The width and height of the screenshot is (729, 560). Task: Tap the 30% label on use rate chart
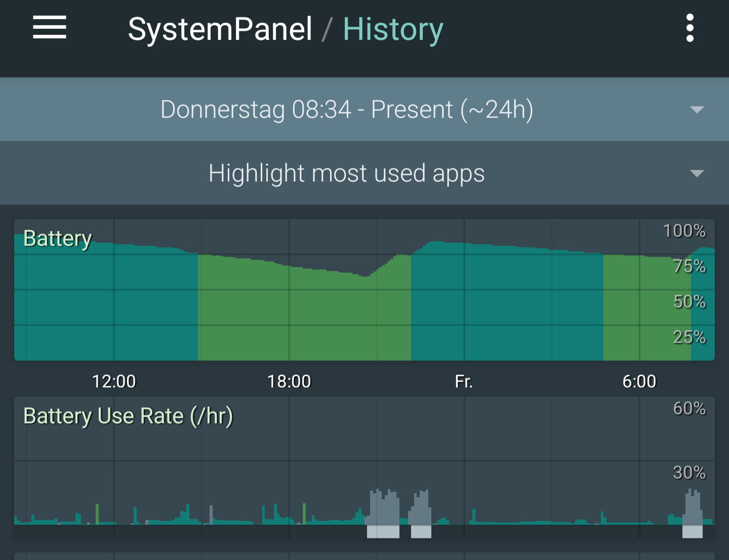[x=689, y=472]
